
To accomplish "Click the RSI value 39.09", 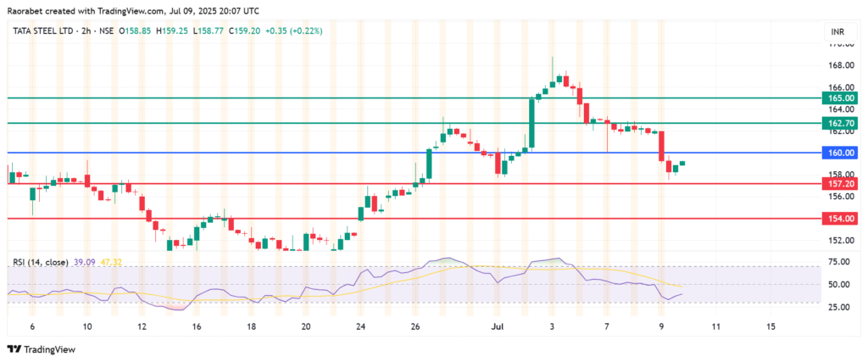I will [x=84, y=263].
